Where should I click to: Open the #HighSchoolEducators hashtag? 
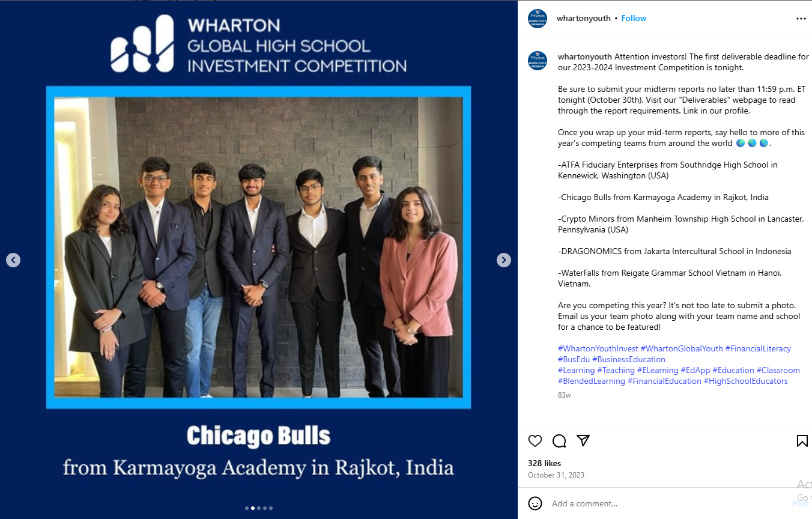pos(745,381)
